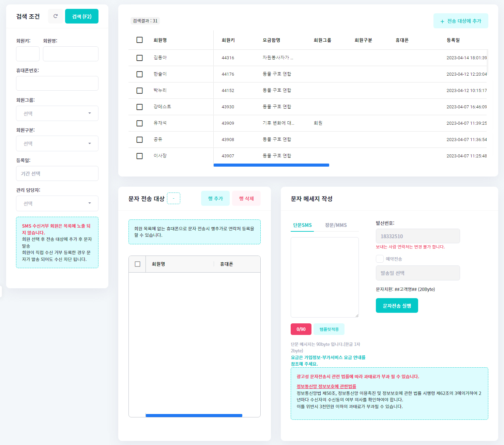Expand the 회원구분 select box

pos(57,143)
